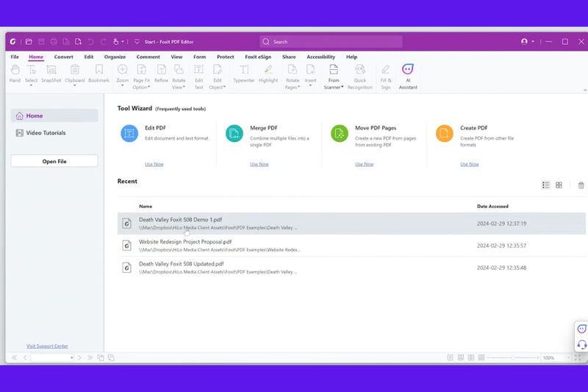Choose the Edit Text tool
Screen dimensions: 588x392
tap(198, 77)
